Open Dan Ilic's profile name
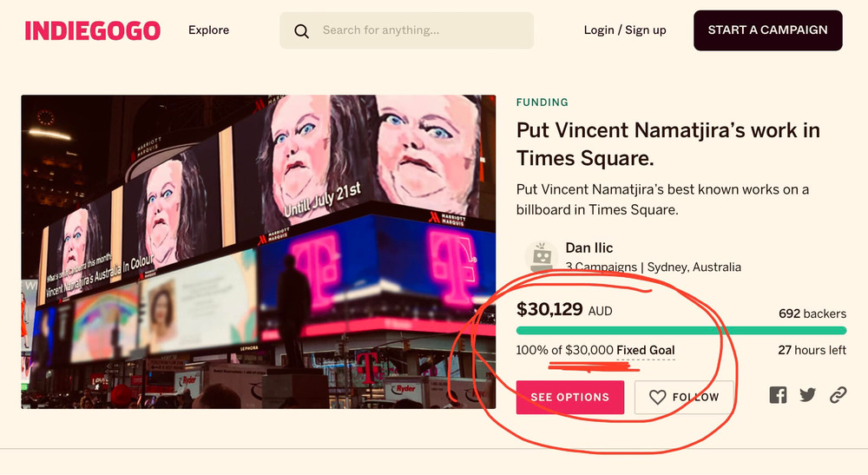This screenshot has height=475, width=868. click(589, 248)
